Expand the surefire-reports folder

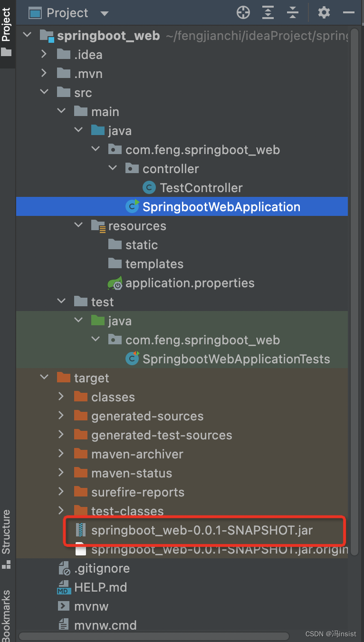click(61, 492)
